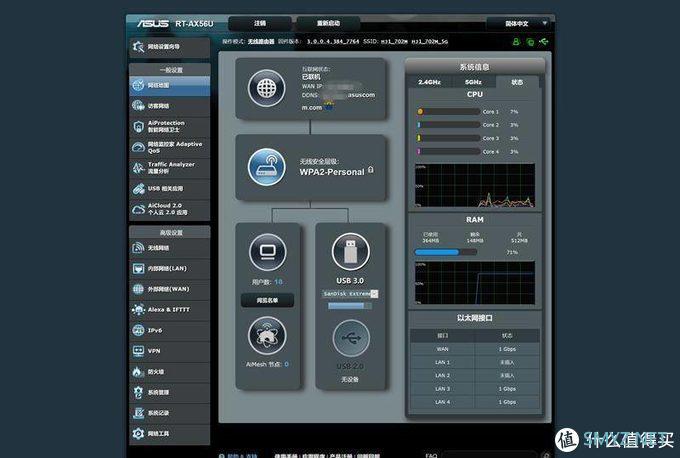Screen dimensions: 680x458
Task: Open AiProtection 智能网络卫士
Action: click(x=170, y=126)
